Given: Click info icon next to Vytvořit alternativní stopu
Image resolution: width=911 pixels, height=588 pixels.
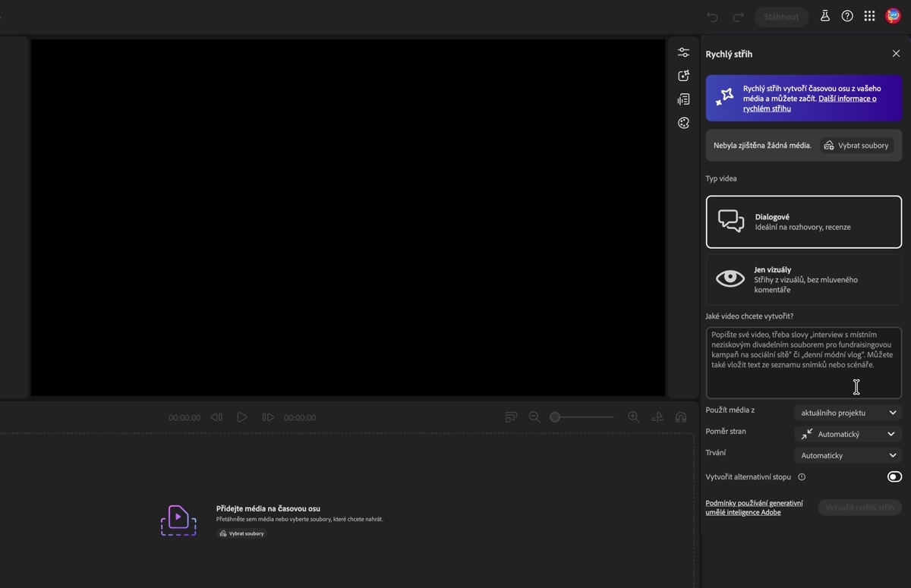Looking at the screenshot, I should pyautogui.click(x=802, y=477).
